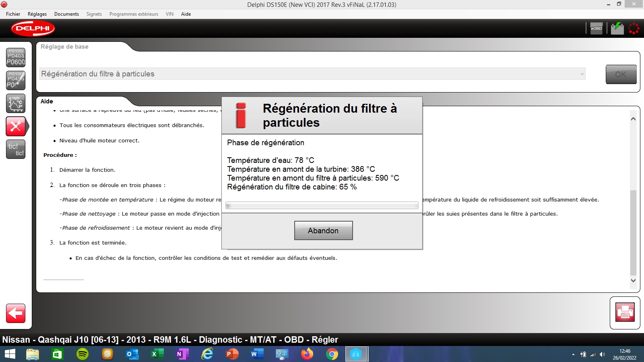Screen dimensions: 644x362
Task: Open the Réglages menu
Action: point(37,14)
